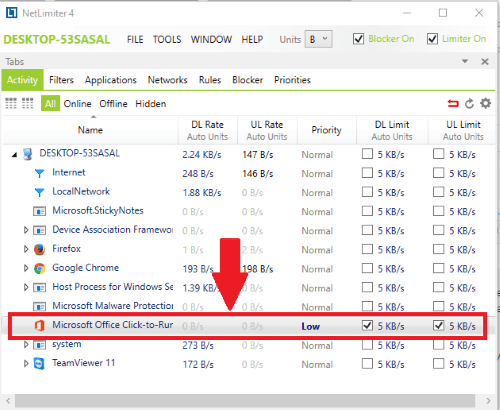Enable UL Limit for Internet row

pyautogui.click(x=439, y=173)
